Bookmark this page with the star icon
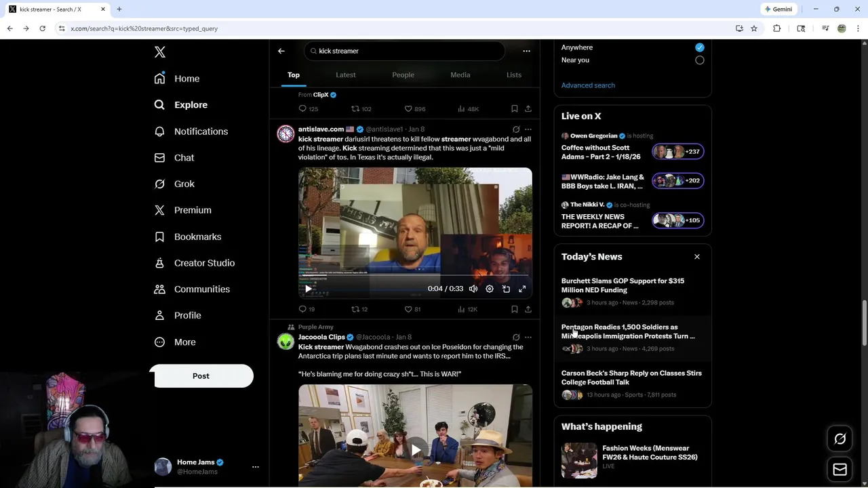This screenshot has width=868, height=488. [753, 28]
